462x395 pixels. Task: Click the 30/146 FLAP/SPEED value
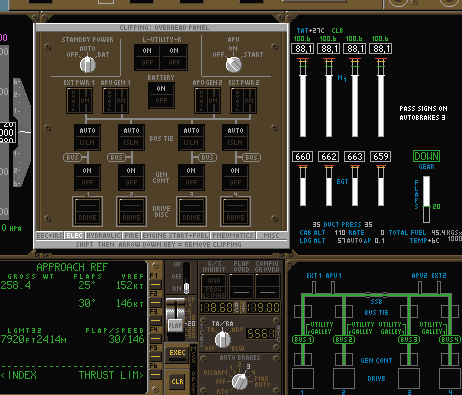point(126,339)
